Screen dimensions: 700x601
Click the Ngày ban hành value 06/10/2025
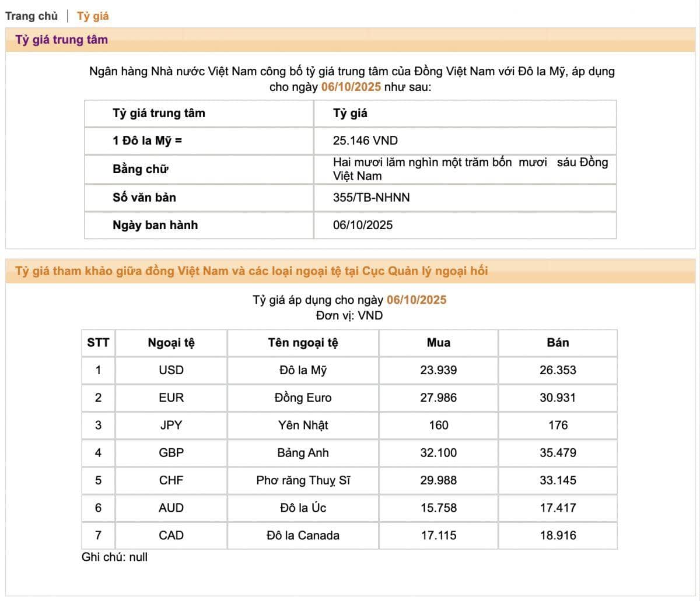coord(363,225)
